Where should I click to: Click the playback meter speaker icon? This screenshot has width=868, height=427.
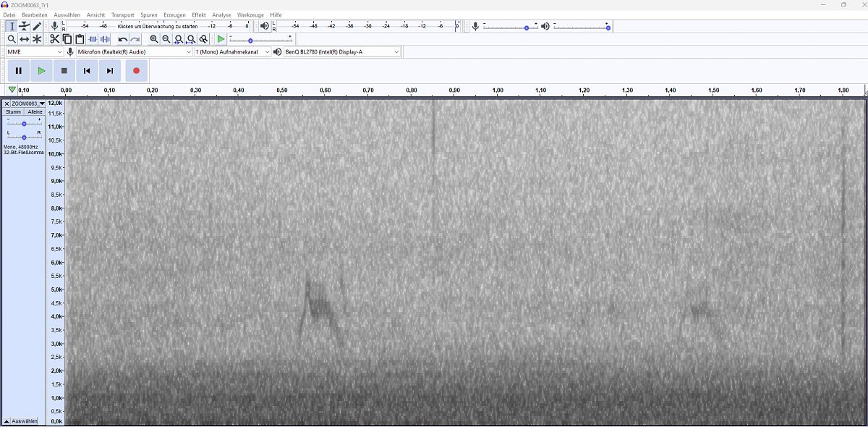[265, 26]
